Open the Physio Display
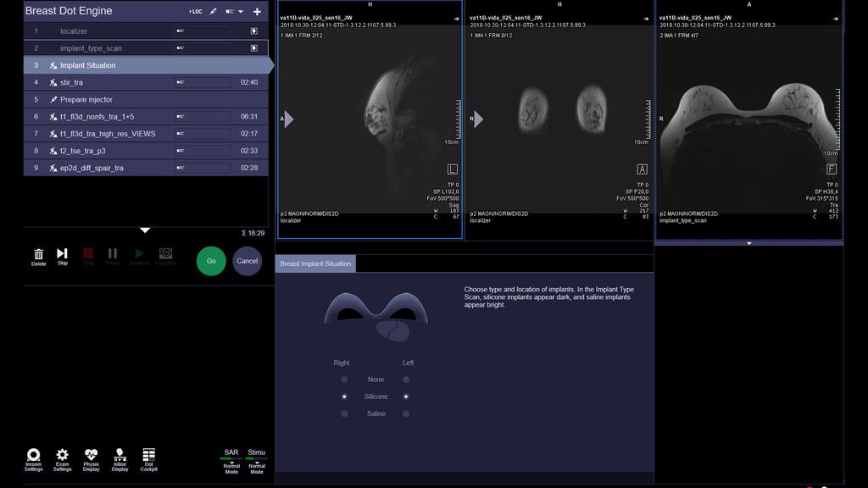 91,457
